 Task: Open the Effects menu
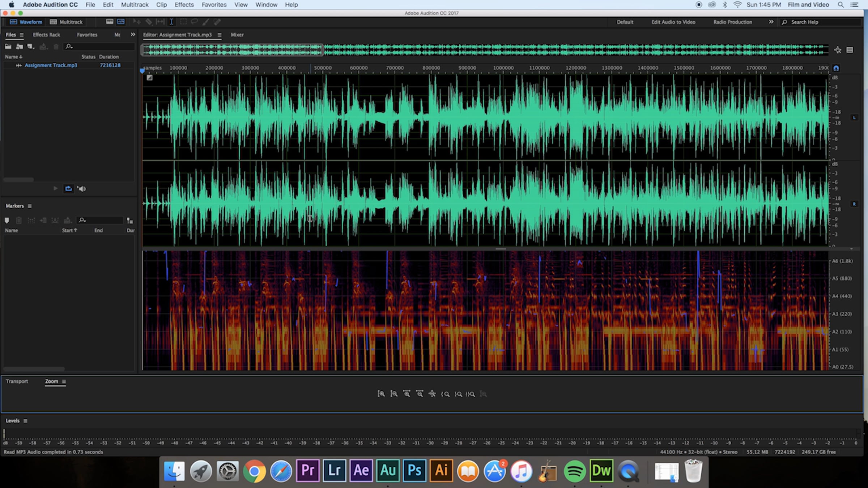[184, 5]
